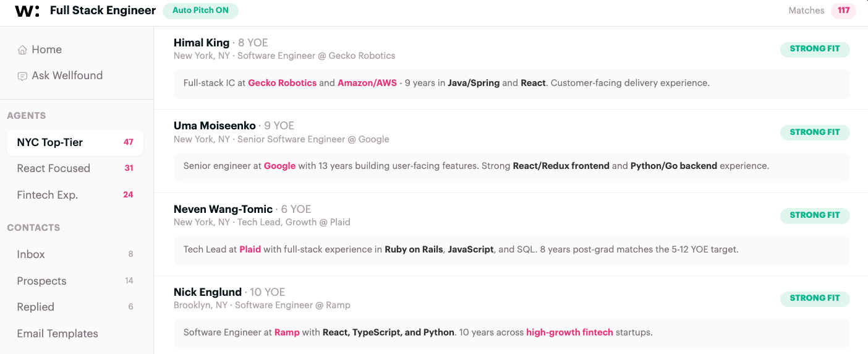Open the Nick Englund candidate name
This screenshot has width=868, height=354.
[x=208, y=292]
